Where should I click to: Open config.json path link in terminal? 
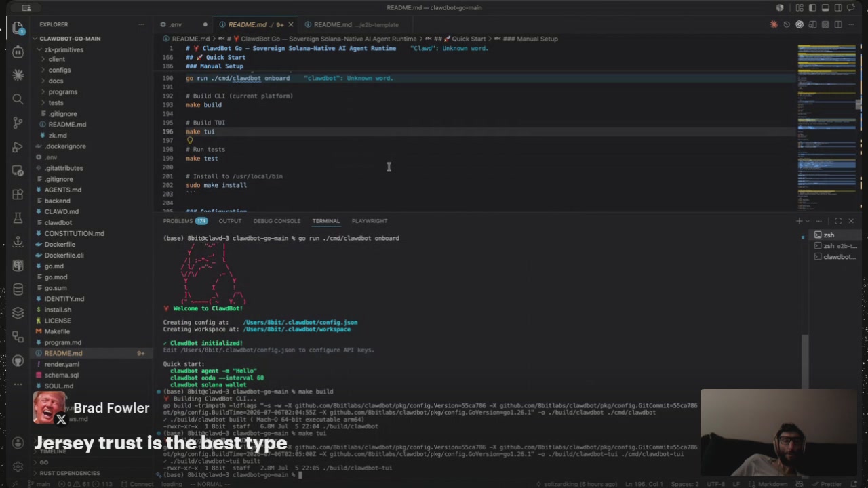click(300, 323)
